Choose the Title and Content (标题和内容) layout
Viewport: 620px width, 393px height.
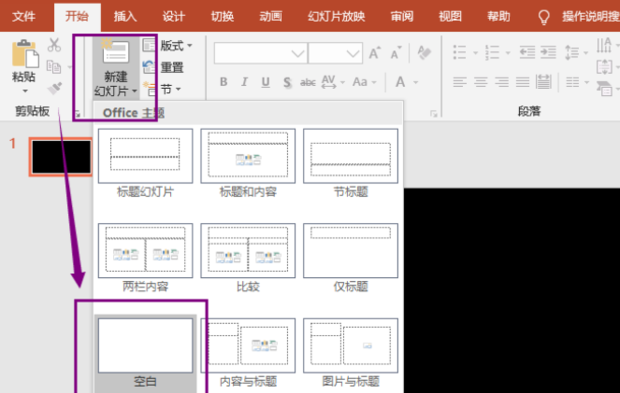click(248, 163)
